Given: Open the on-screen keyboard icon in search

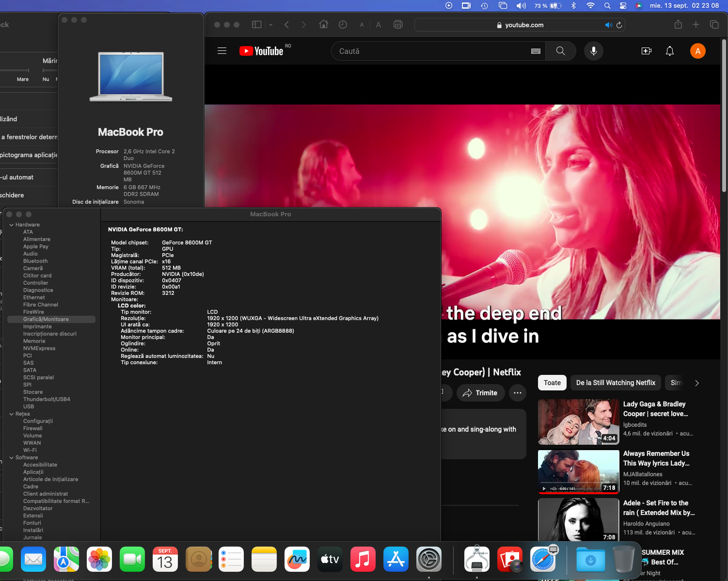Looking at the screenshot, I should 536,51.
